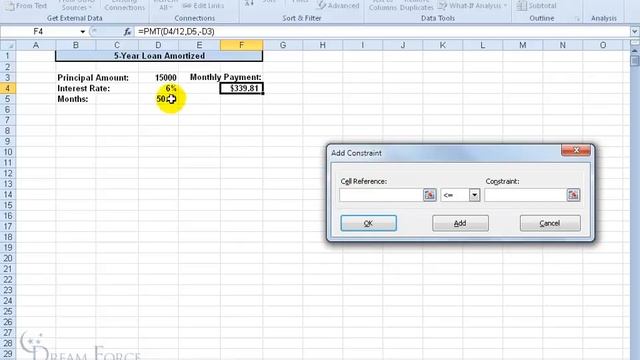
Task: Select column G header
Action: 282,45
